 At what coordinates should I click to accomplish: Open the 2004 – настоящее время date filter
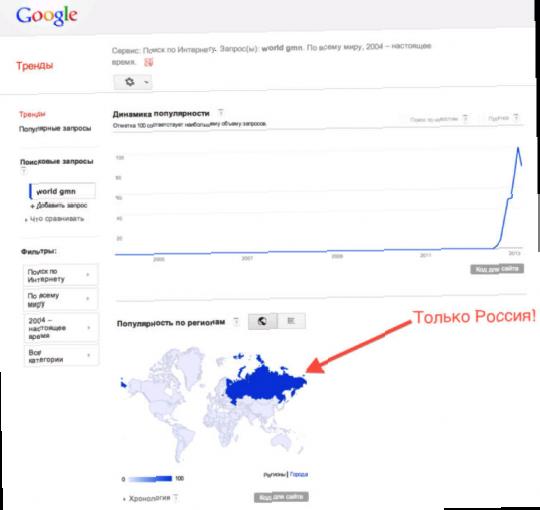pos(61,327)
